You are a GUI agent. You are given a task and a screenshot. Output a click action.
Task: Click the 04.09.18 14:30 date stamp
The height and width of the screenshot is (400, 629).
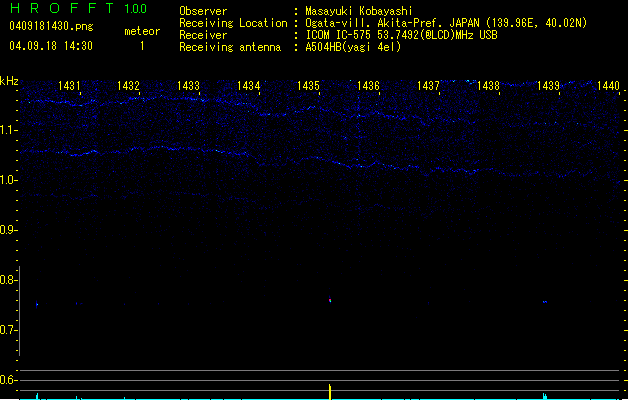[x=50, y=46]
